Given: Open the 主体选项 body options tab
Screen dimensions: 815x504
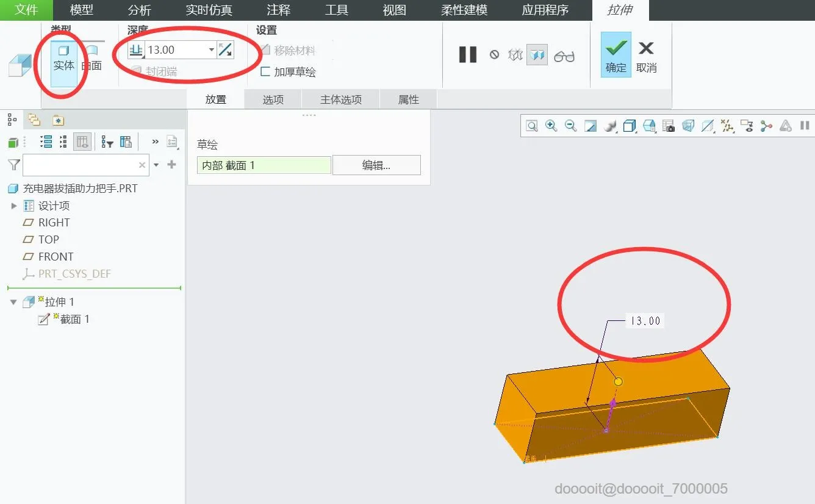Looking at the screenshot, I should pyautogui.click(x=341, y=99).
